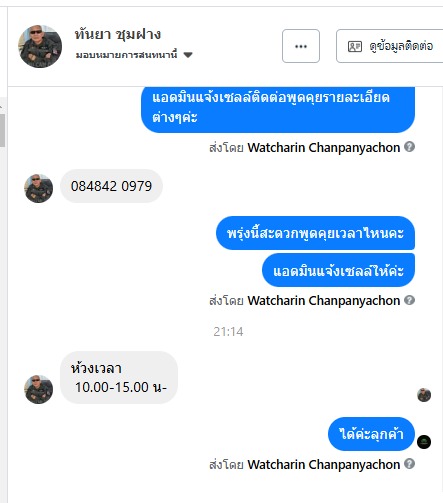Screen dimensions: 443x503
Task: Click the ดูข้อมูลติดต่อ button
Action: click(389, 46)
